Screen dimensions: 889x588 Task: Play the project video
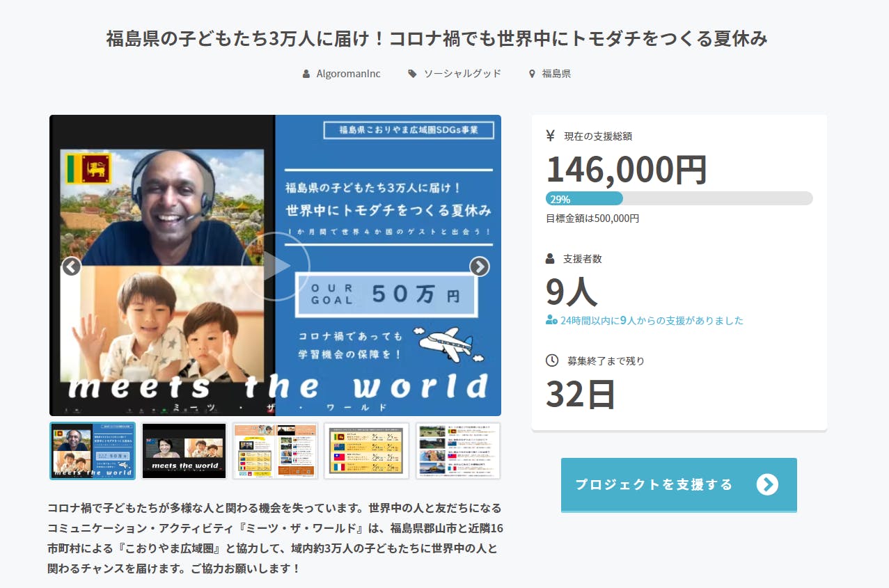[276, 267]
